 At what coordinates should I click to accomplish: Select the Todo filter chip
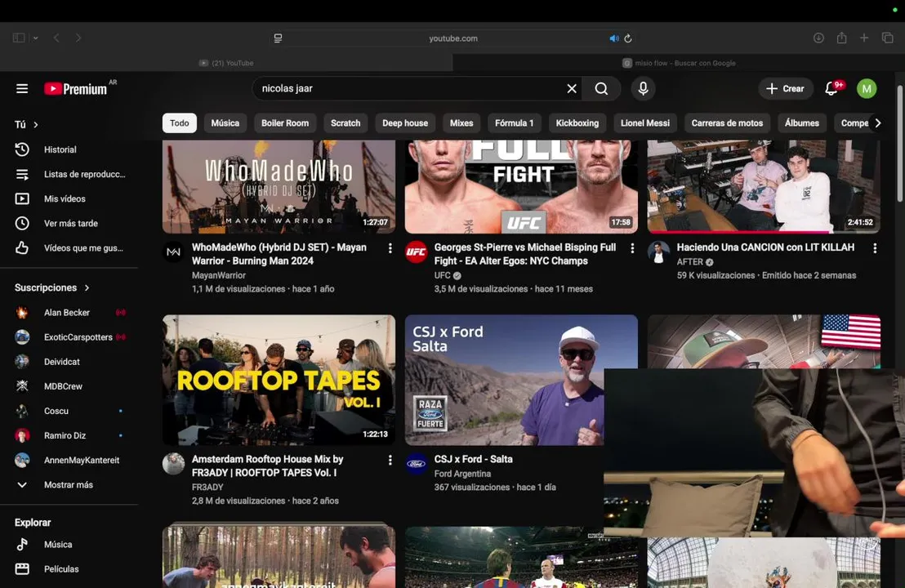pyautogui.click(x=180, y=123)
